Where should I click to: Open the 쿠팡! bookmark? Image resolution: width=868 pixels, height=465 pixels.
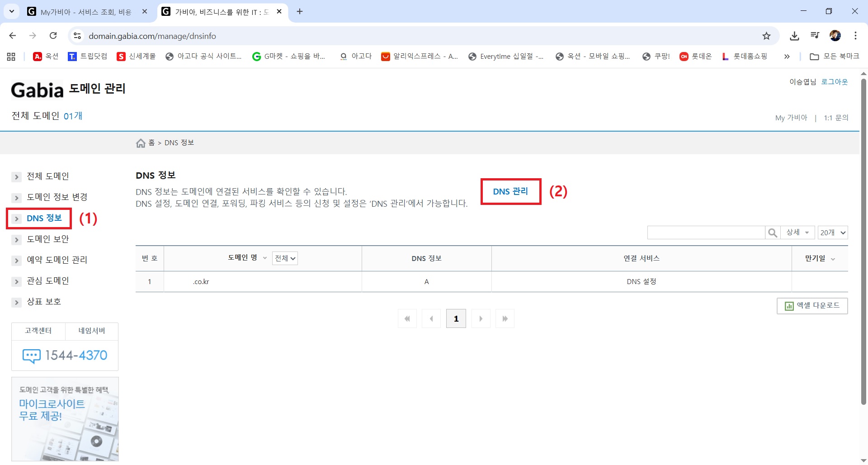click(656, 57)
